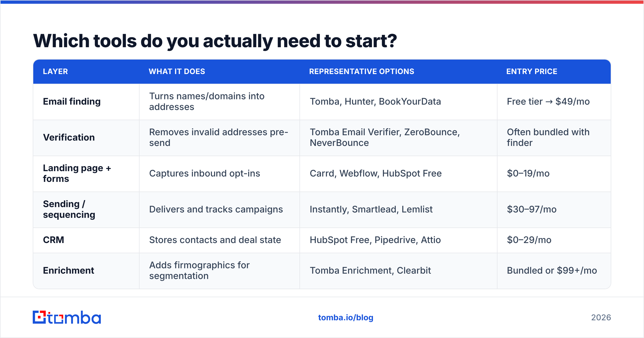
Task: Click the WHAT IT DOES column header
Action: (177, 71)
